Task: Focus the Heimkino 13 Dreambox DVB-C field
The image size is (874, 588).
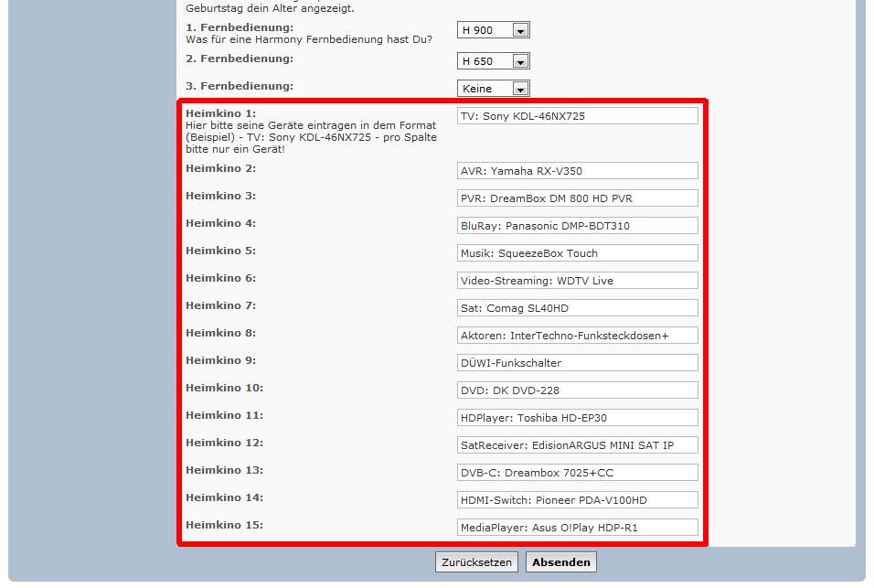Action: [x=578, y=473]
